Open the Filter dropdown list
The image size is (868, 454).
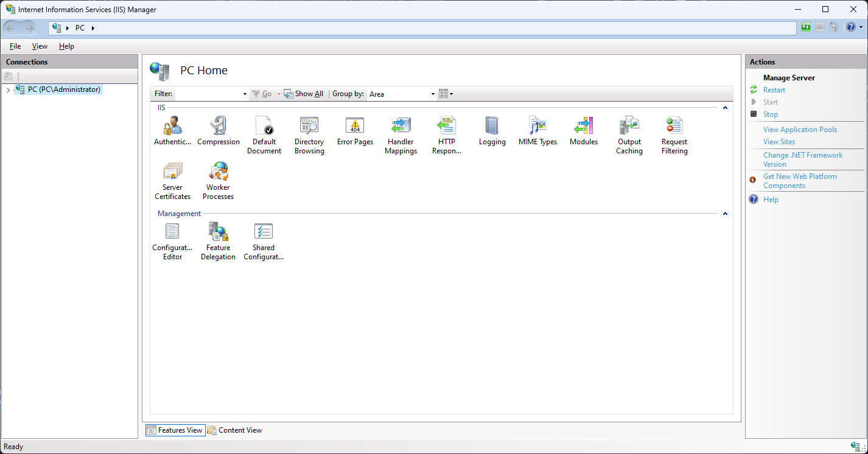(245, 94)
